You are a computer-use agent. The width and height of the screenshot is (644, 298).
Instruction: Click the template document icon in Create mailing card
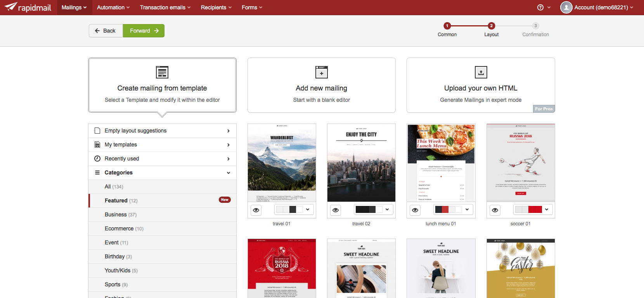click(x=162, y=72)
